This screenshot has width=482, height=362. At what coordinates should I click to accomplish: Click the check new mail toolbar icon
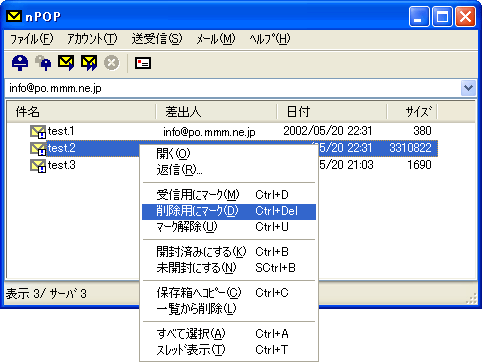point(20,63)
